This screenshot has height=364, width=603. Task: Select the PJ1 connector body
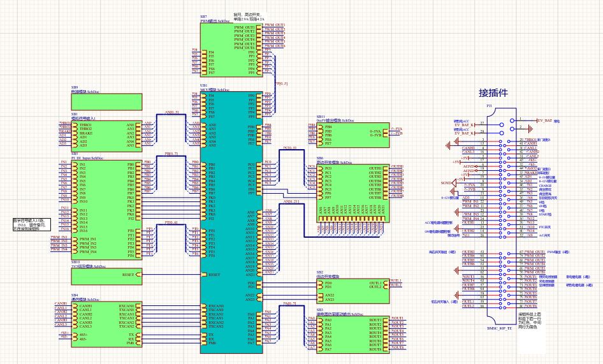pyautogui.click(x=501, y=216)
